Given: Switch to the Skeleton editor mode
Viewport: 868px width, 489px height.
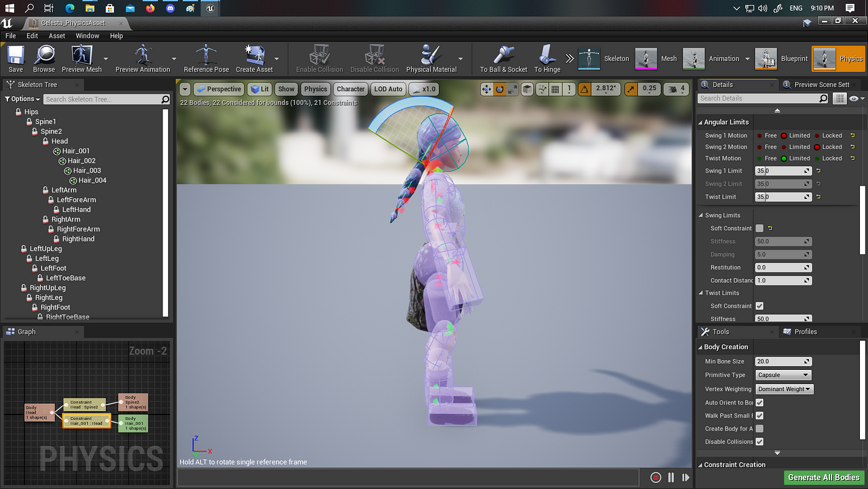Looking at the screenshot, I should [603, 59].
